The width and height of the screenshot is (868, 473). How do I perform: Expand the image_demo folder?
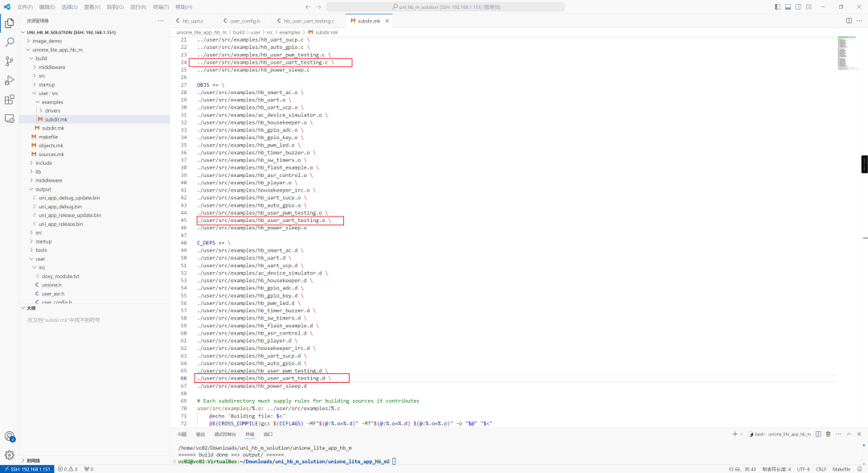47,40
